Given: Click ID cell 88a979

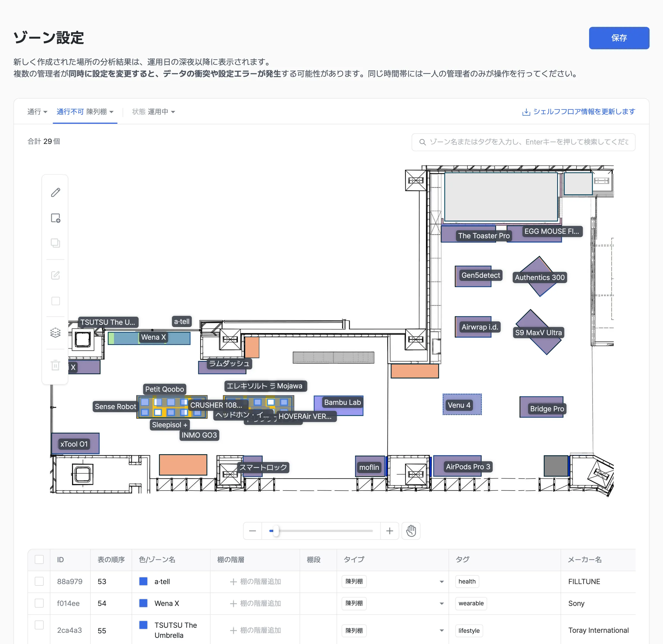Looking at the screenshot, I should (70, 582).
